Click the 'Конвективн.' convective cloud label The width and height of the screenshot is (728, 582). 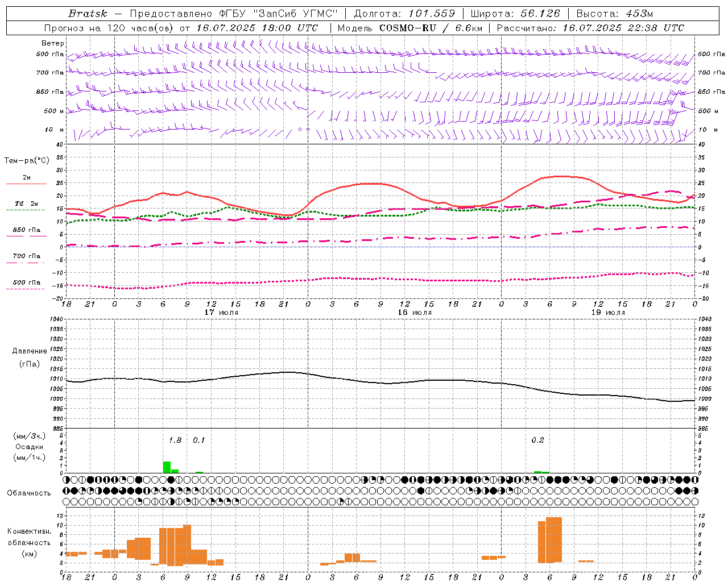pos(29,531)
